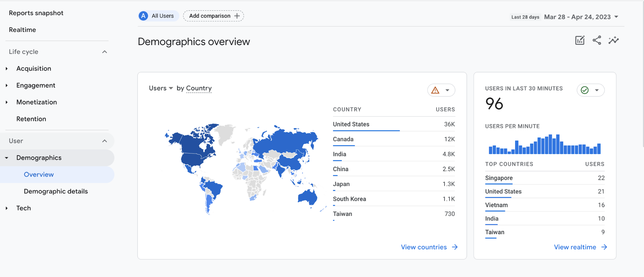Open dropdown beside the warning icon

(x=447, y=90)
